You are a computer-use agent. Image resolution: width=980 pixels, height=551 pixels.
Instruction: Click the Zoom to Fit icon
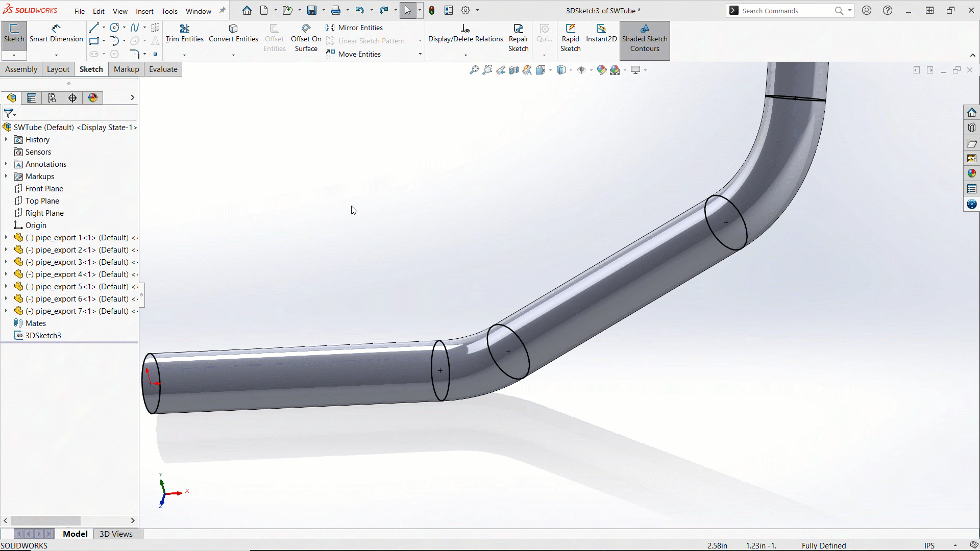[x=474, y=70]
